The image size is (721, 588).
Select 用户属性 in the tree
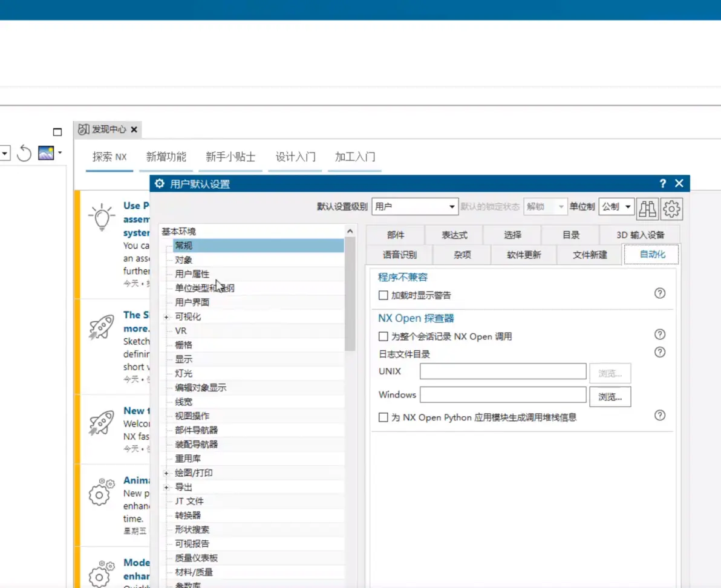pyautogui.click(x=192, y=275)
